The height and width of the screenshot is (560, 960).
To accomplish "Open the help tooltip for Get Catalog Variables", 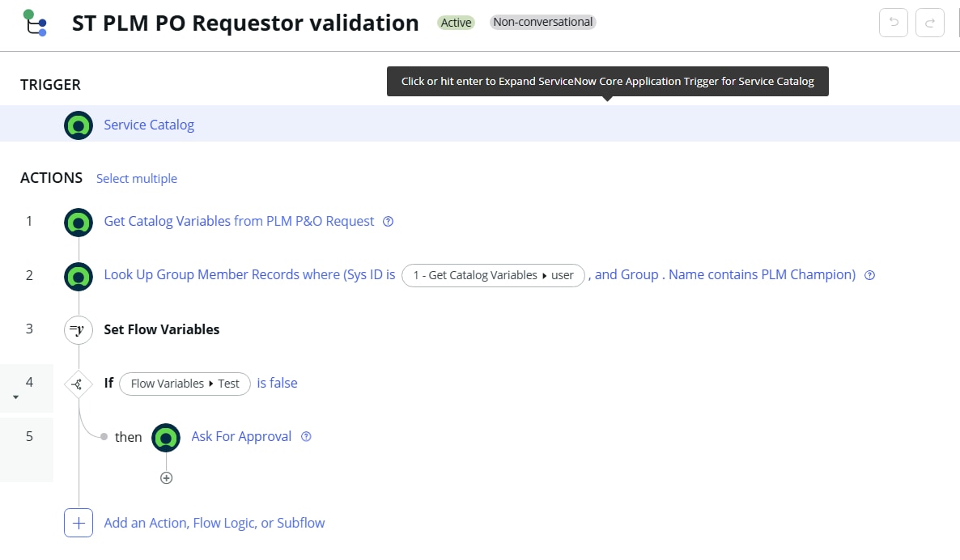I will (x=389, y=221).
